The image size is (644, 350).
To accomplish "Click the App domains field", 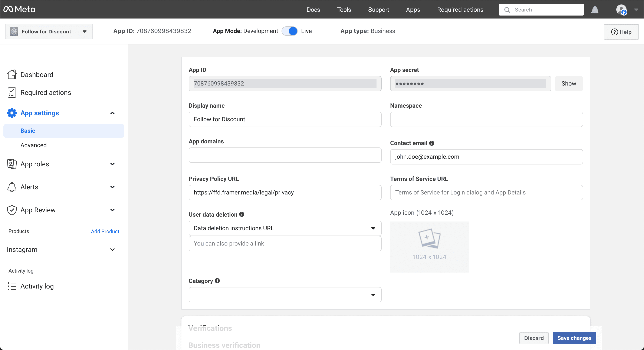I will click(285, 155).
